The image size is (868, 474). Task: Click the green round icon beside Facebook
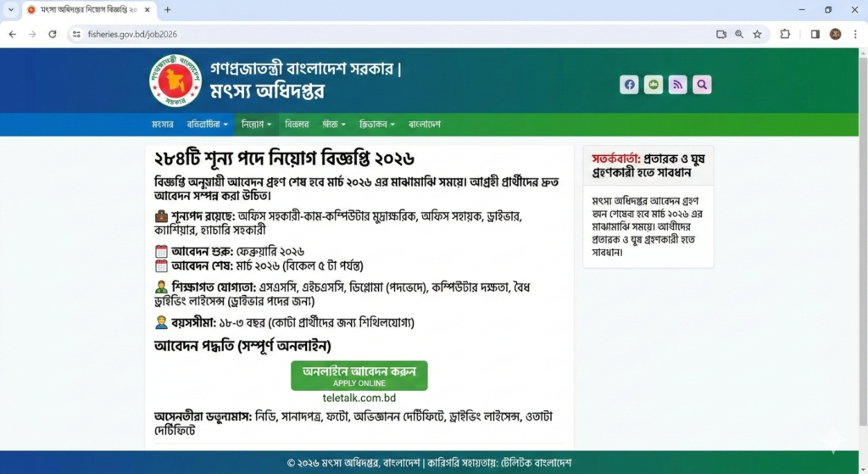pyautogui.click(x=654, y=85)
